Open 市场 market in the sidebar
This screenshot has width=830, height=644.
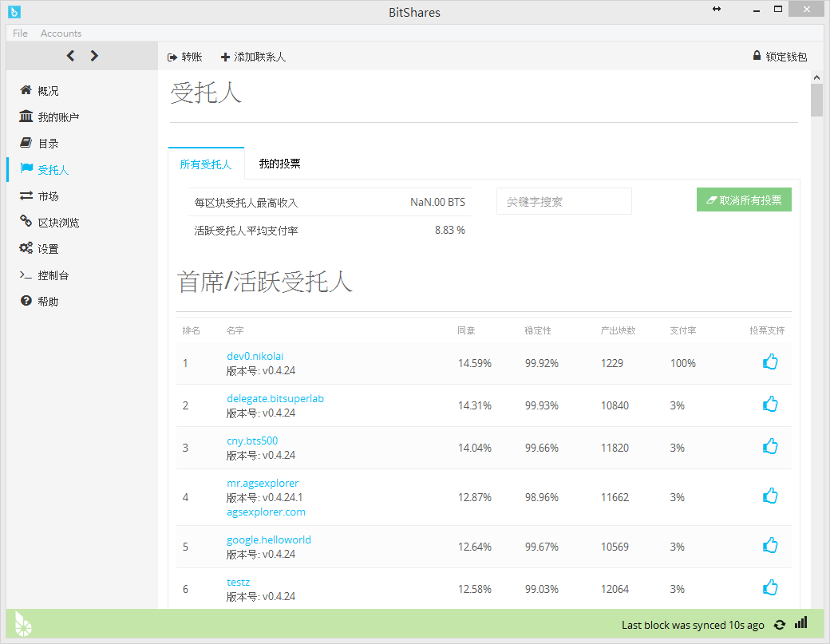pos(39,196)
